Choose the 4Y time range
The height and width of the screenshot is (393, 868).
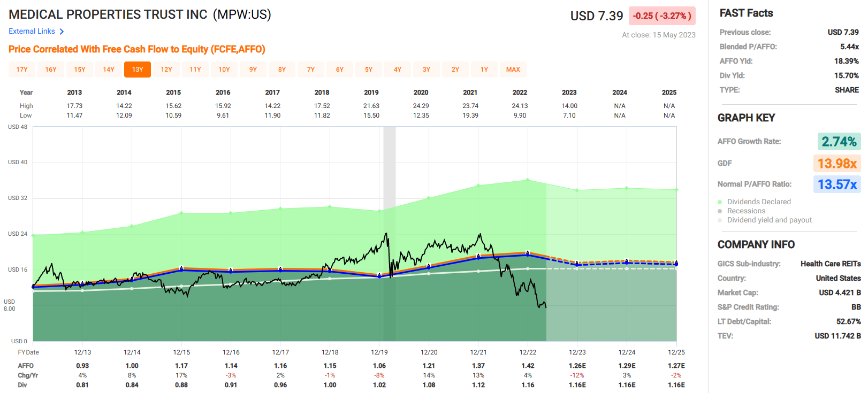398,70
